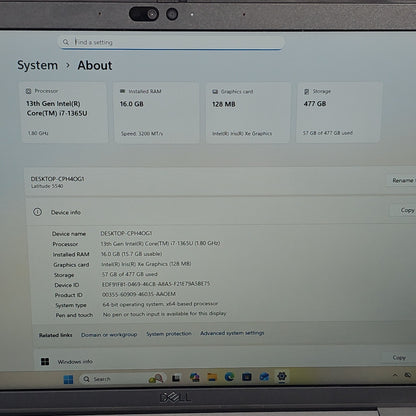Rename this PC using the Rename button
The width and height of the screenshot is (416, 416).
click(x=402, y=180)
